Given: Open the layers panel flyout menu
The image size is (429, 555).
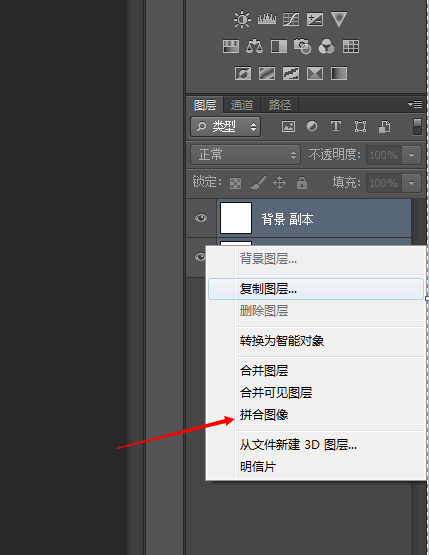Looking at the screenshot, I should click(415, 104).
